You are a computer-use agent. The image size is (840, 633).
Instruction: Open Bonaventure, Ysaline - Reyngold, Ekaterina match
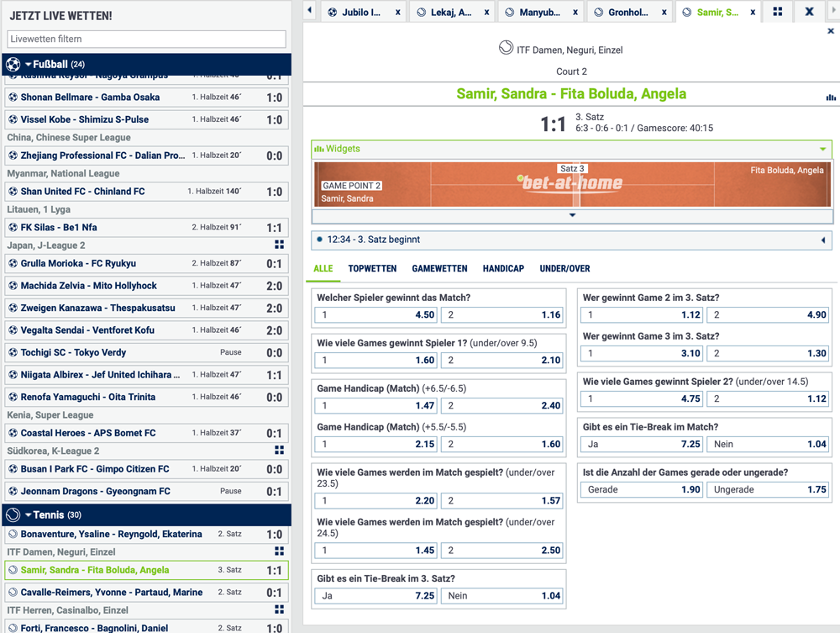pos(146,534)
